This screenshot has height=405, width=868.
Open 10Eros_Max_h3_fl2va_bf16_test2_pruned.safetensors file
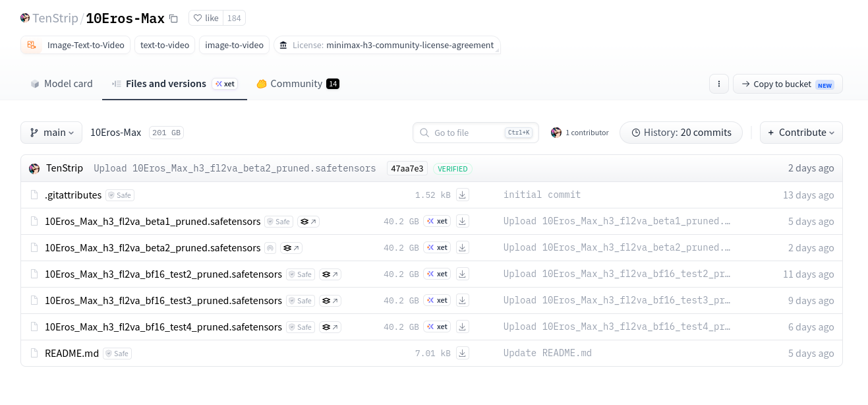(x=163, y=274)
